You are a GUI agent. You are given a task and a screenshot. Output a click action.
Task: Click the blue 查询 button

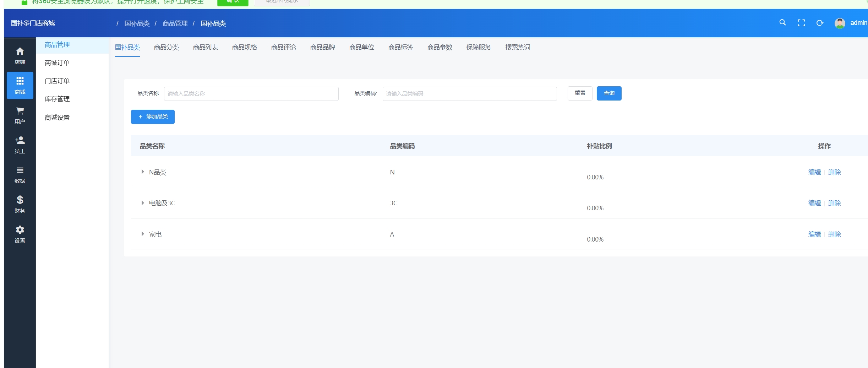tap(609, 93)
